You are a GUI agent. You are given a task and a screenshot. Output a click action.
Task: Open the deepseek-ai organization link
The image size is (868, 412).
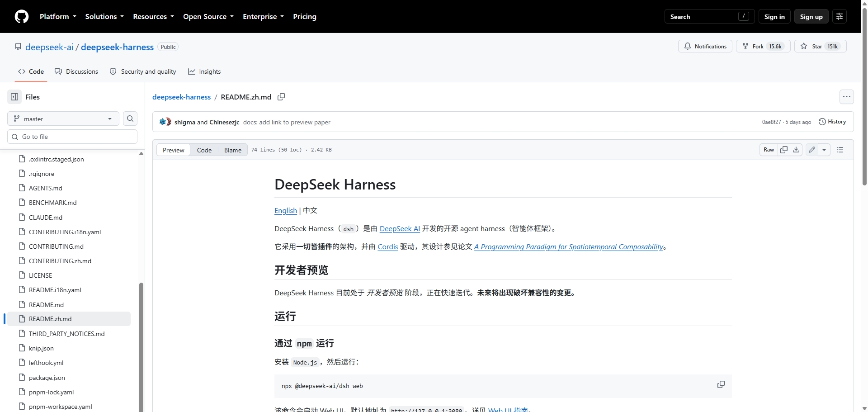click(x=49, y=47)
